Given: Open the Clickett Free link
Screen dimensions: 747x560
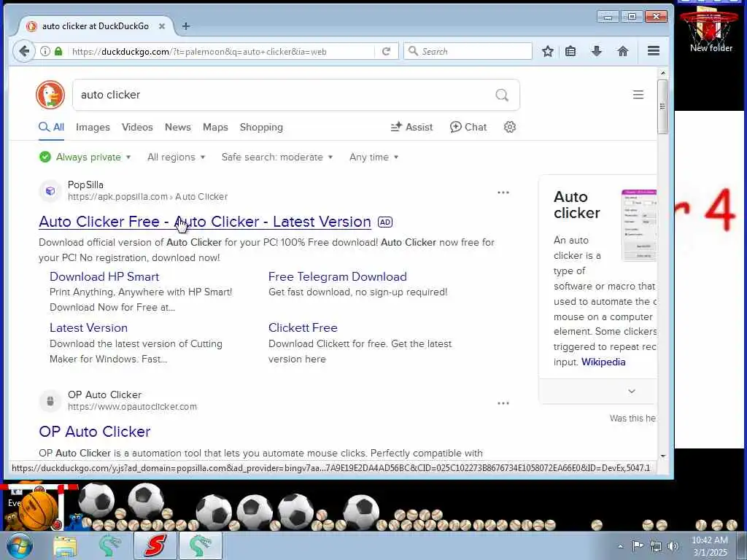Looking at the screenshot, I should click(303, 327).
